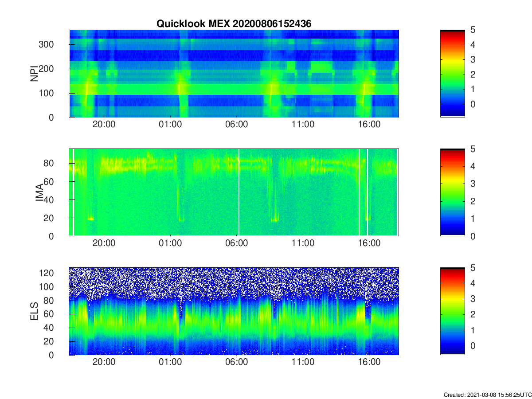Click the 16:00 tick below NPI plot

point(369,125)
